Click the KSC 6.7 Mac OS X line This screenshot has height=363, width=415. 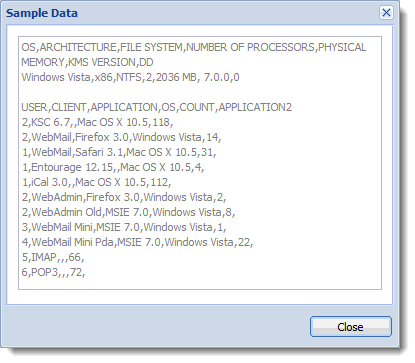tap(97, 122)
